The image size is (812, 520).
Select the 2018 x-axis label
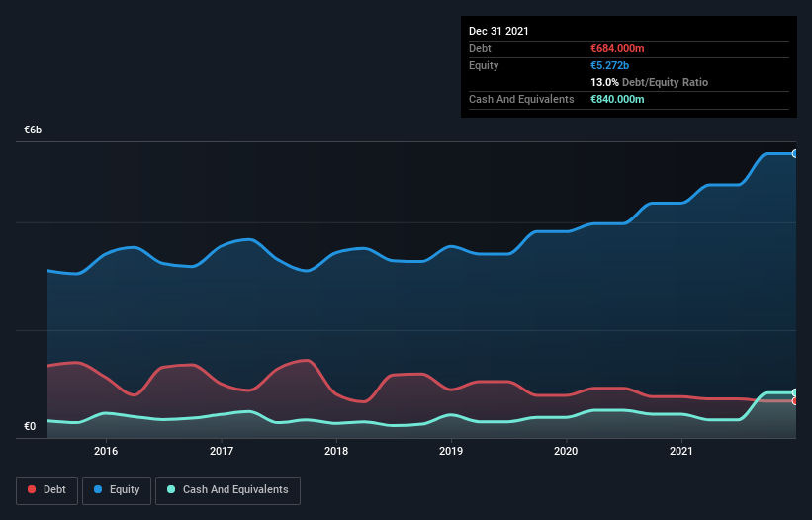tap(336, 451)
